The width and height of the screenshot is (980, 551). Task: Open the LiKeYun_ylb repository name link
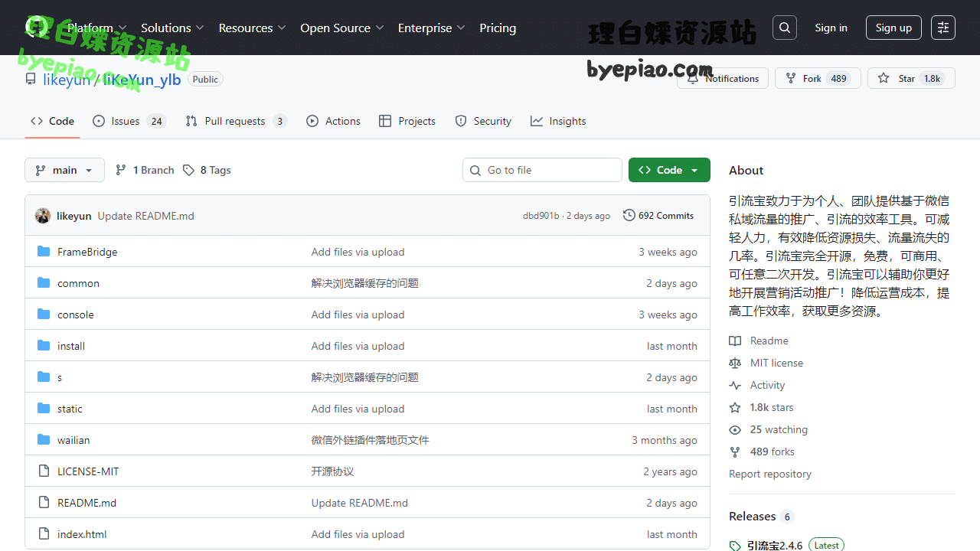tap(142, 80)
